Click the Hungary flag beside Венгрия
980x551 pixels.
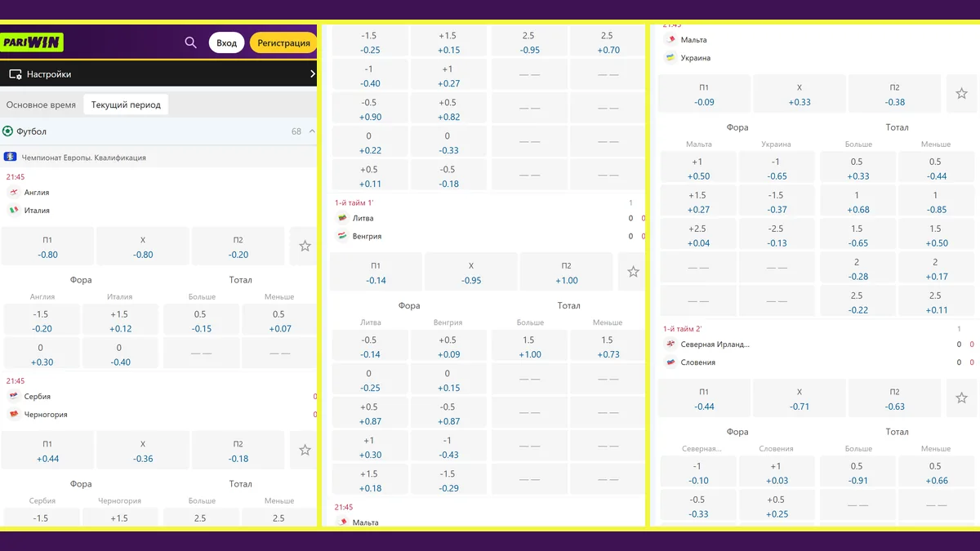click(x=343, y=236)
